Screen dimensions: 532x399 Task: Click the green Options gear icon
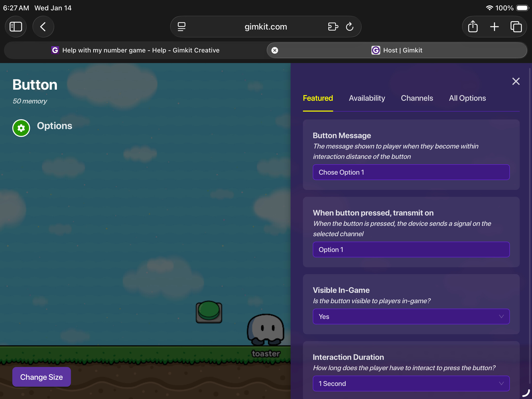[x=21, y=128]
